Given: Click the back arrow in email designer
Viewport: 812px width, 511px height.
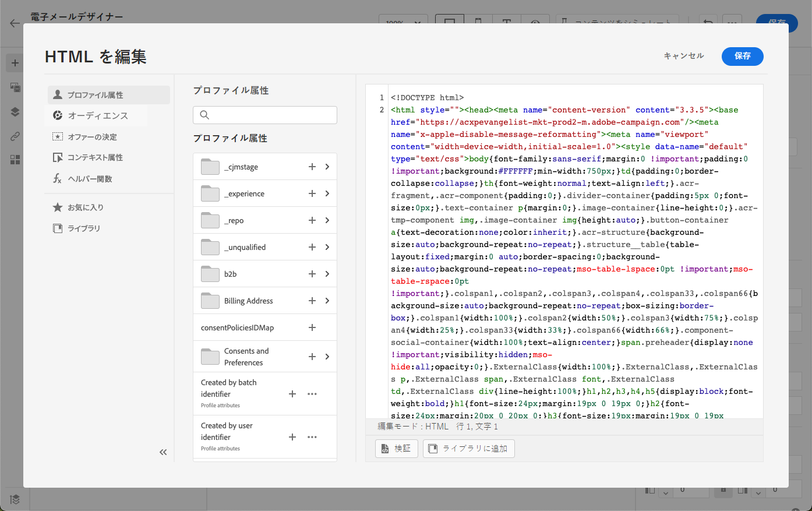Looking at the screenshot, I should pyautogui.click(x=15, y=23).
